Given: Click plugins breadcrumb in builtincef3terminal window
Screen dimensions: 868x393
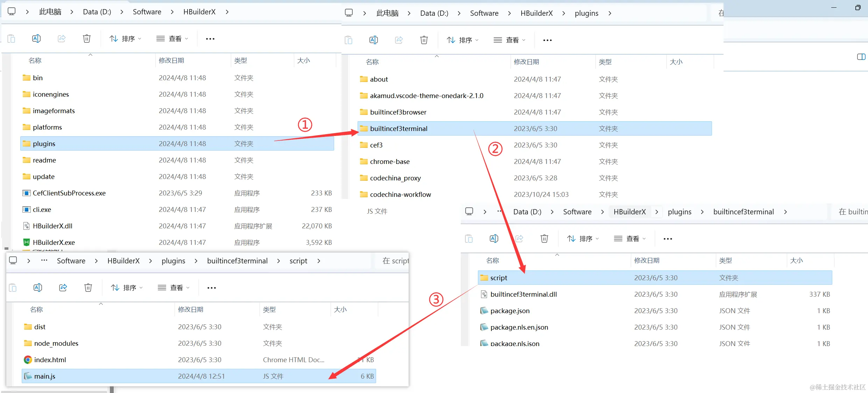Looking at the screenshot, I should (x=679, y=212).
